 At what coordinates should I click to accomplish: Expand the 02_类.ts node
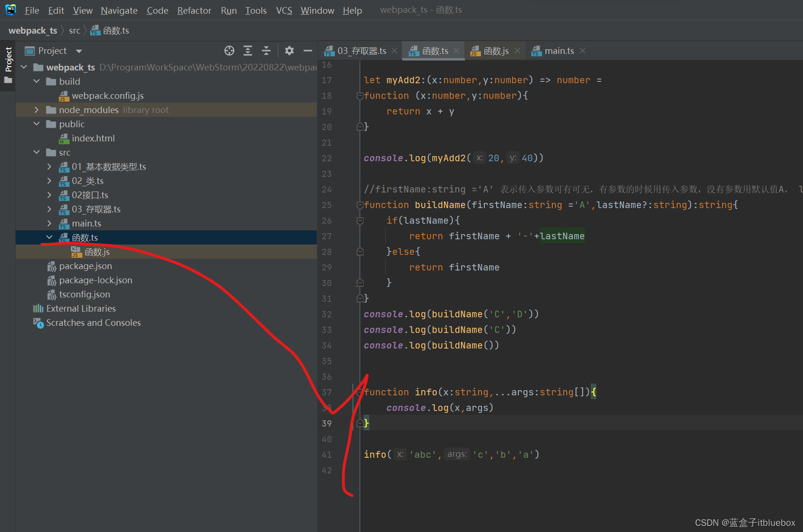click(x=49, y=181)
